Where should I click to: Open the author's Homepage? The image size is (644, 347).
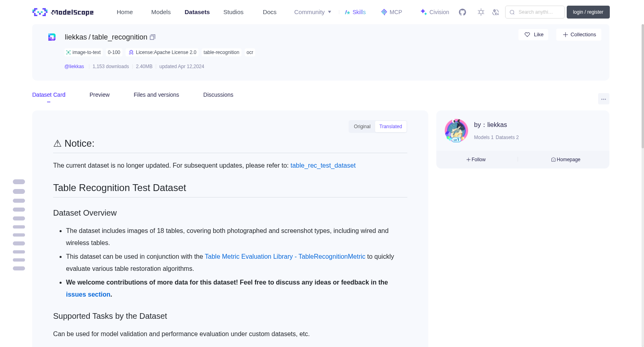pos(566,160)
